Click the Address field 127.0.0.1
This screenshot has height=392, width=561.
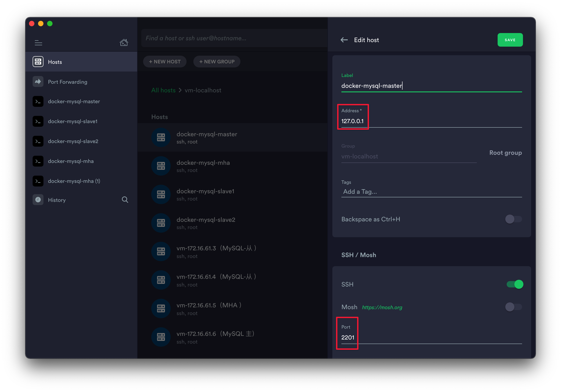432,121
